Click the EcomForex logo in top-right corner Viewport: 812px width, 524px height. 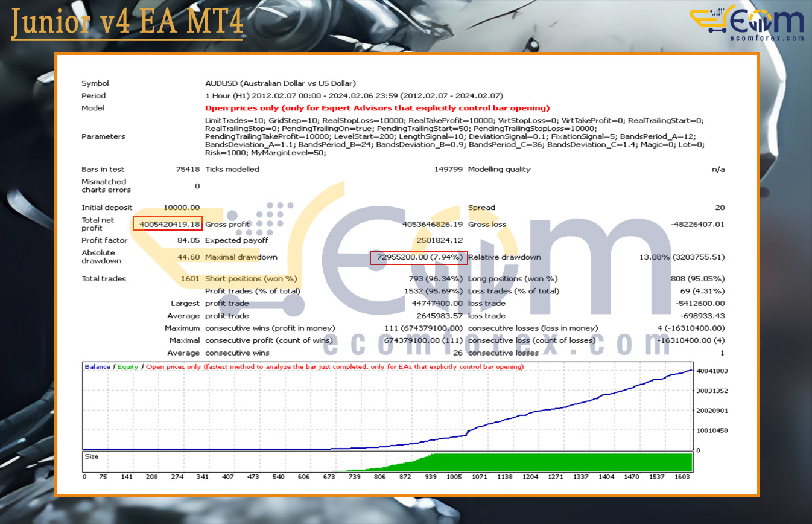click(747, 23)
